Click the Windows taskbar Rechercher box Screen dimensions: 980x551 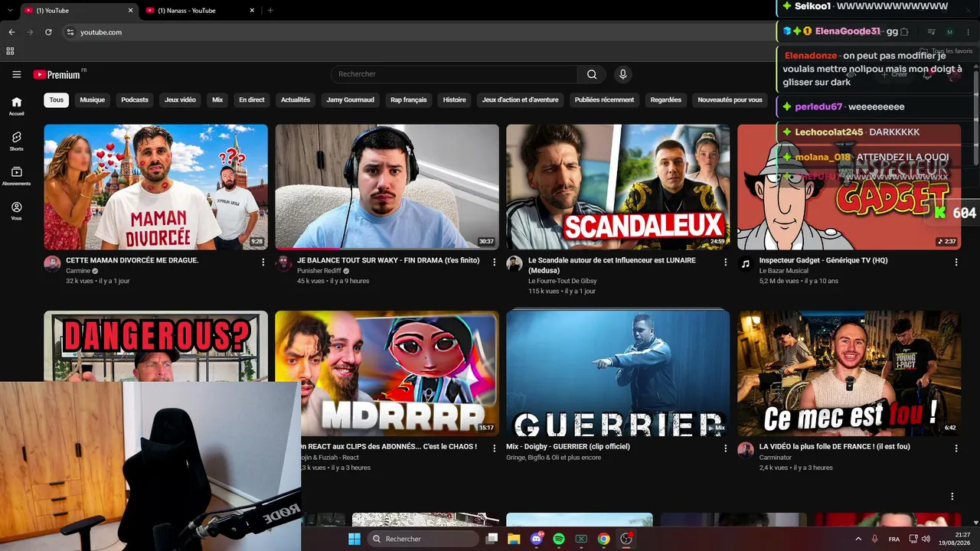[423, 539]
